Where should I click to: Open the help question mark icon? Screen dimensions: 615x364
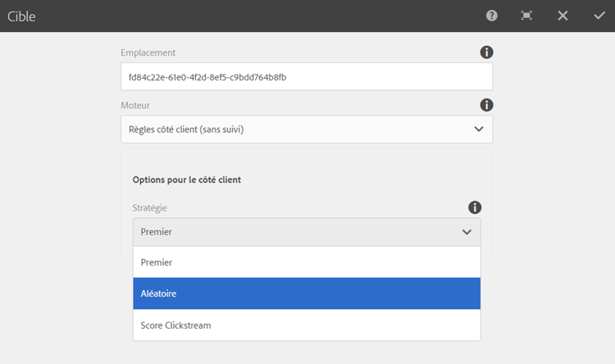492,16
